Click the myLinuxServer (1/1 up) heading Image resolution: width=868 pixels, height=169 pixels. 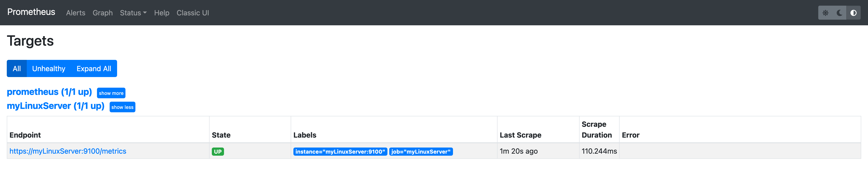(56, 106)
